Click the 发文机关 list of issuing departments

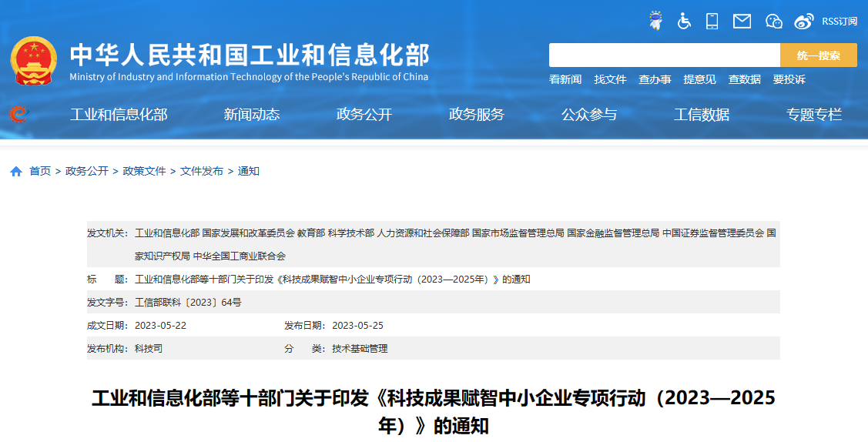click(x=455, y=245)
